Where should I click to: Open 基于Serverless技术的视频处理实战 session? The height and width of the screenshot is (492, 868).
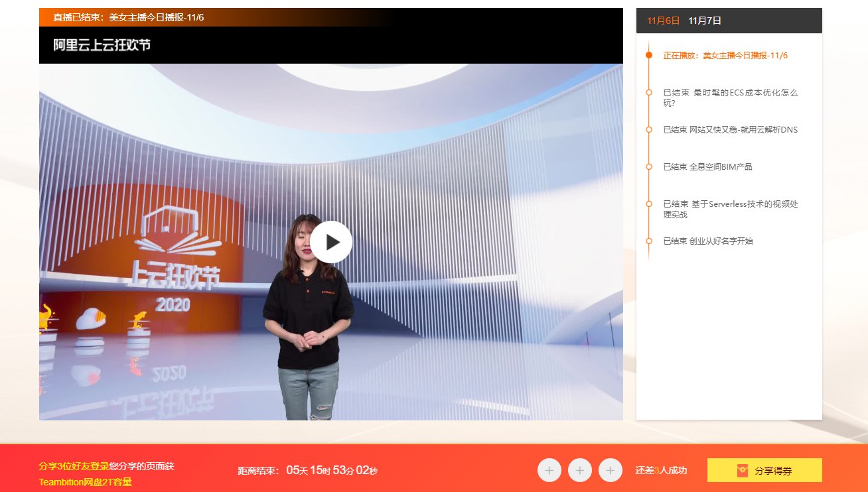point(731,209)
